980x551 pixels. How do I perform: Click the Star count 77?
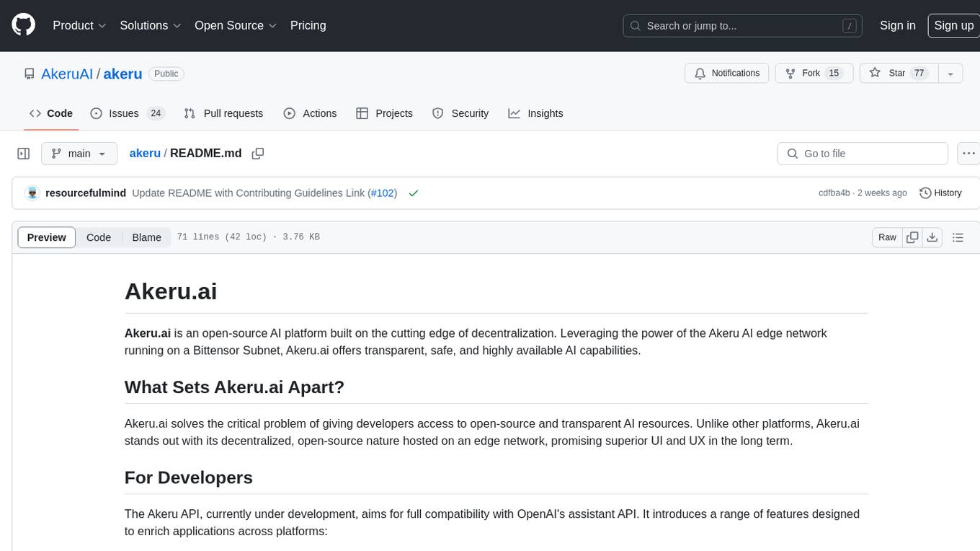tap(919, 74)
